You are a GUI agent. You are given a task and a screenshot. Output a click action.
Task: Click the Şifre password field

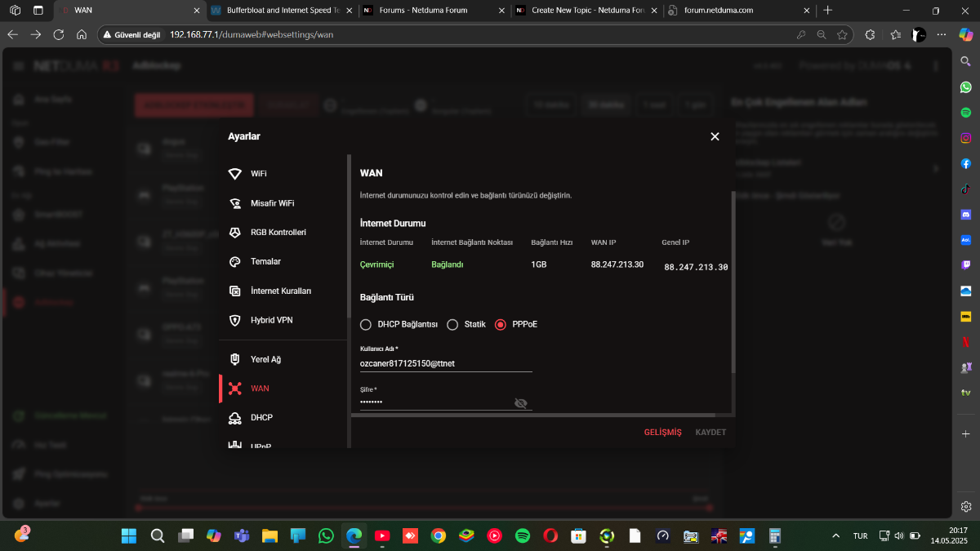(x=435, y=402)
